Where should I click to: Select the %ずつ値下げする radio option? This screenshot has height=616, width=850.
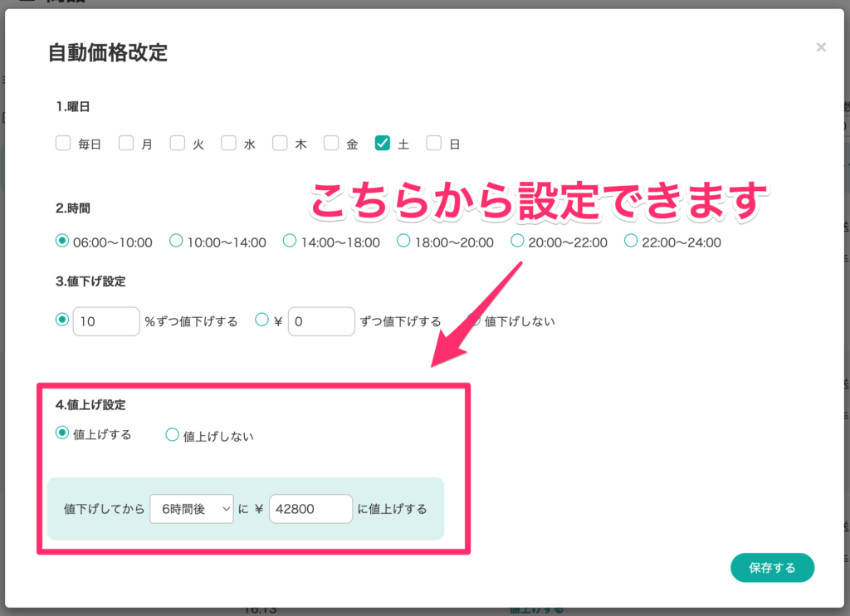coord(62,320)
